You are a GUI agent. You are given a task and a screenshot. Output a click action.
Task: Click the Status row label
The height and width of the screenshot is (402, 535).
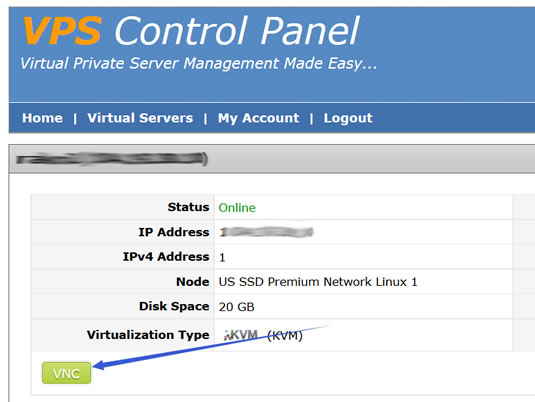tap(188, 207)
